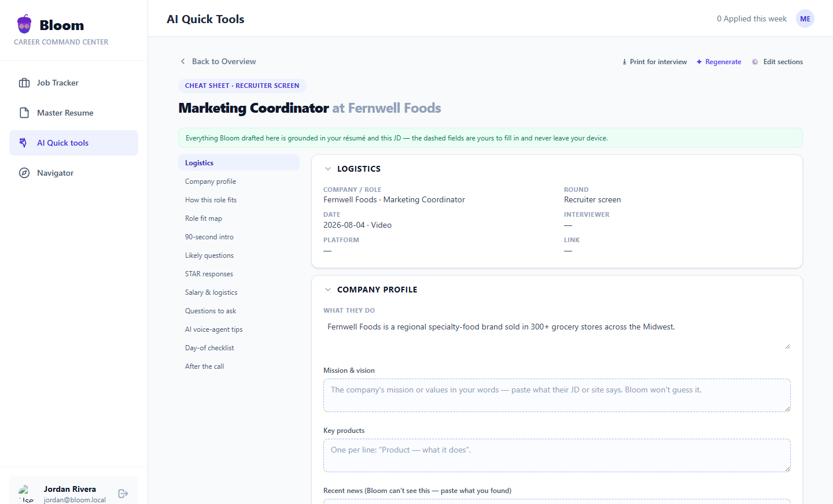Click Edit sections
The height and width of the screenshot is (504, 833).
tap(777, 62)
